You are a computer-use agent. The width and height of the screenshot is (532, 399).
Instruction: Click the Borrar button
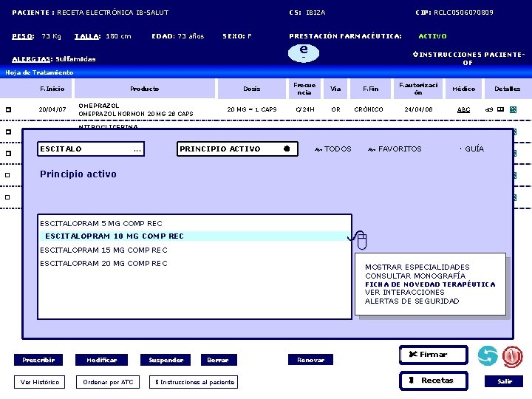219,360
